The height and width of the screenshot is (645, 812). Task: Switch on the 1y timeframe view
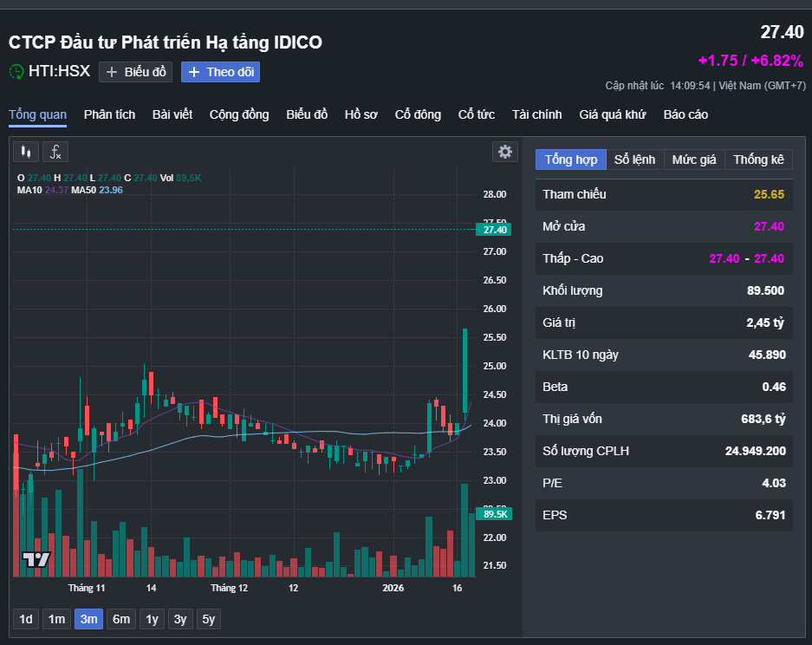pos(151,619)
